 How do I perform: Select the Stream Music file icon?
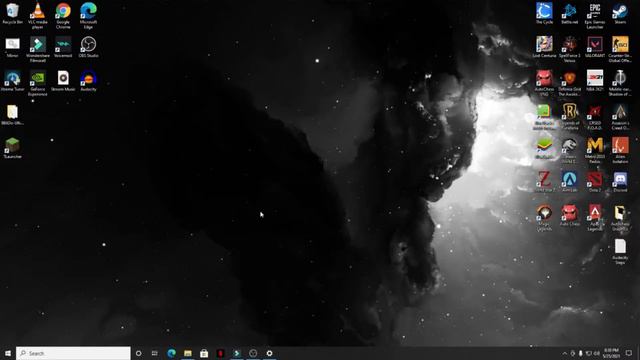click(63, 81)
